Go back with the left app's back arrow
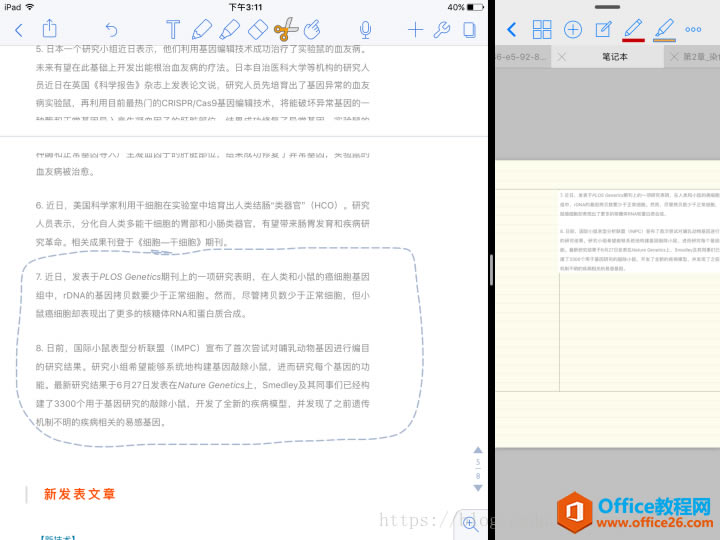720x540 pixels. pyautogui.click(x=19, y=30)
